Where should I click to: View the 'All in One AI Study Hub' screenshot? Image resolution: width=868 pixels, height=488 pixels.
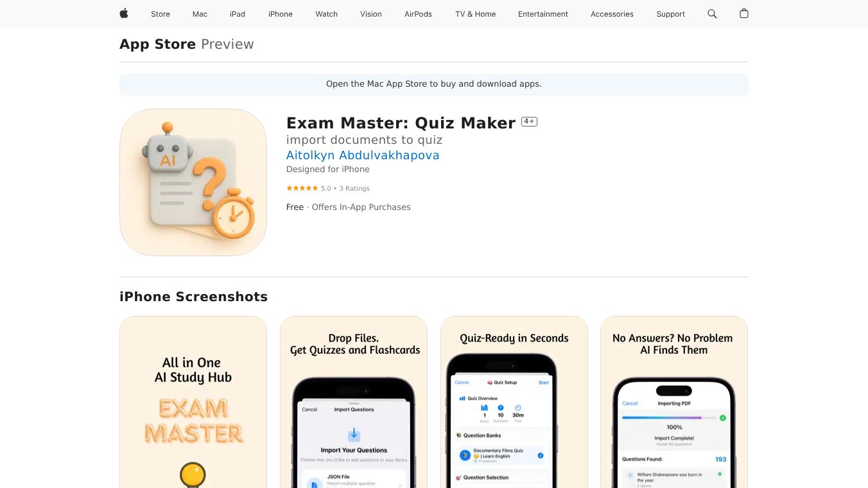tap(193, 402)
